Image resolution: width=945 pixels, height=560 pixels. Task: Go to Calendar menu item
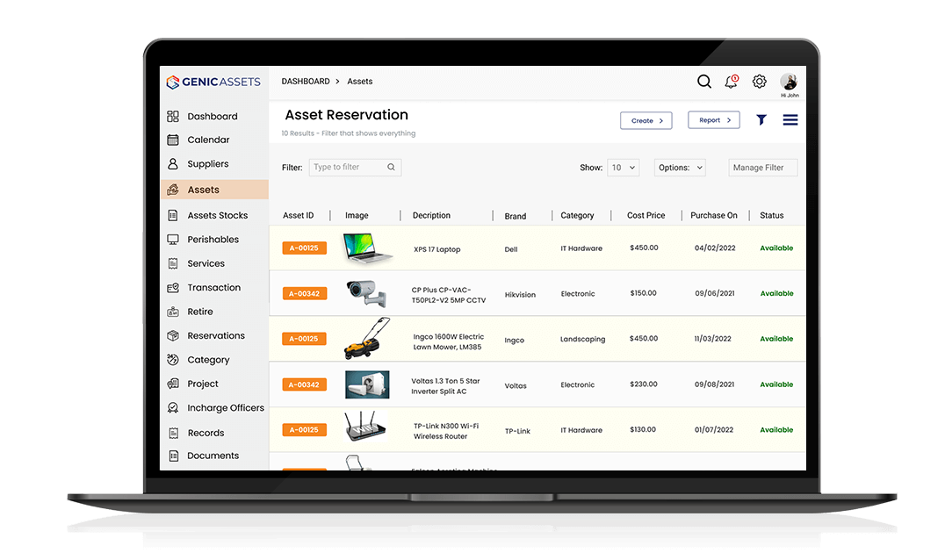[x=208, y=140]
